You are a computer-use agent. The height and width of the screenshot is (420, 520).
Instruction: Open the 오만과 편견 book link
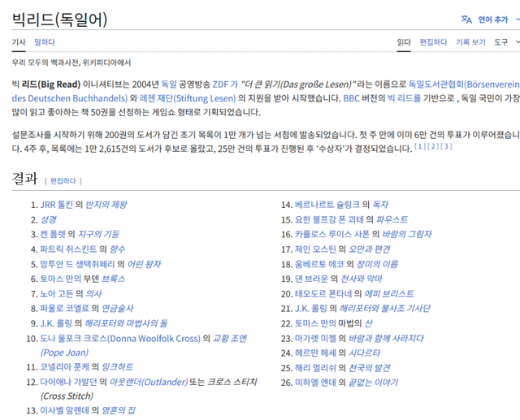pos(370,249)
